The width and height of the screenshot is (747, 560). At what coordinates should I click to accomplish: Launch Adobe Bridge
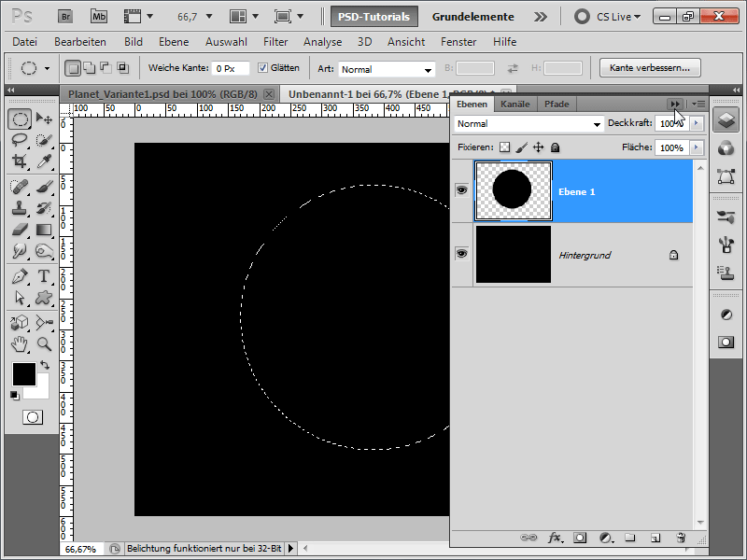pos(65,17)
